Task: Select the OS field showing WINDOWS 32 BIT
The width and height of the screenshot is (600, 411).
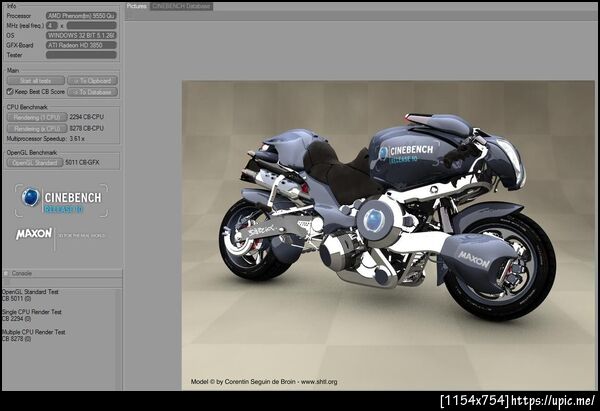Action: pos(81,35)
